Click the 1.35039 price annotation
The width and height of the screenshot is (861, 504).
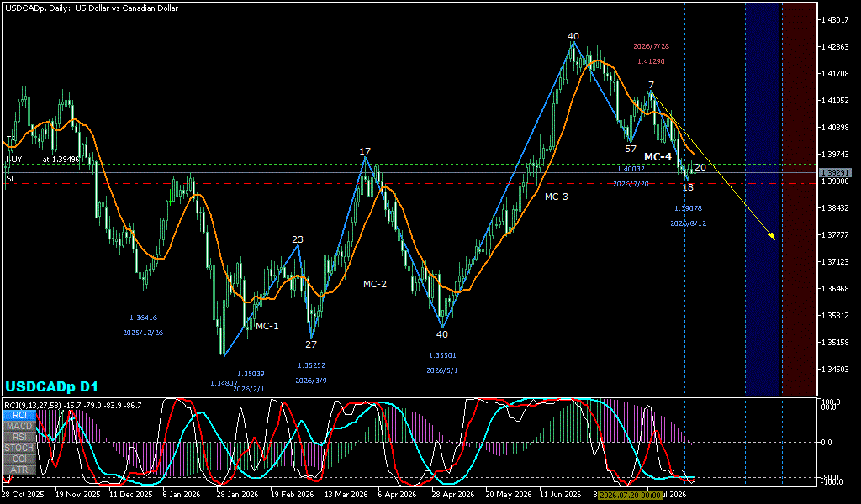(x=251, y=374)
